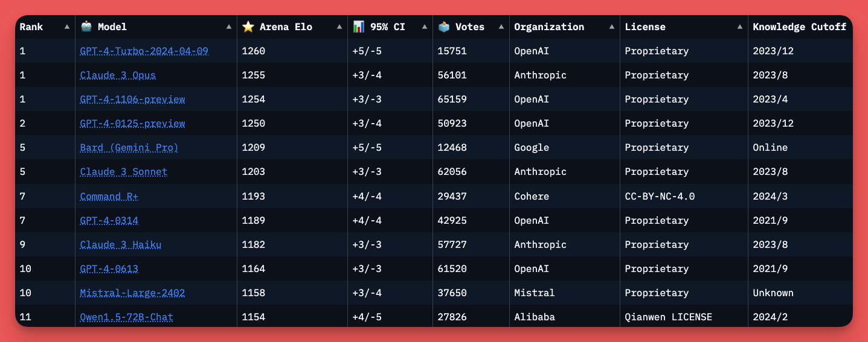Select the Elo value 1260
Screen dimensions: 868x342
(253, 51)
